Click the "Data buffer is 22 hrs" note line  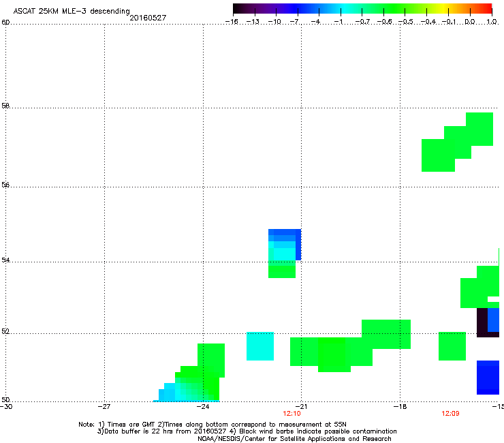click(x=247, y=431)
